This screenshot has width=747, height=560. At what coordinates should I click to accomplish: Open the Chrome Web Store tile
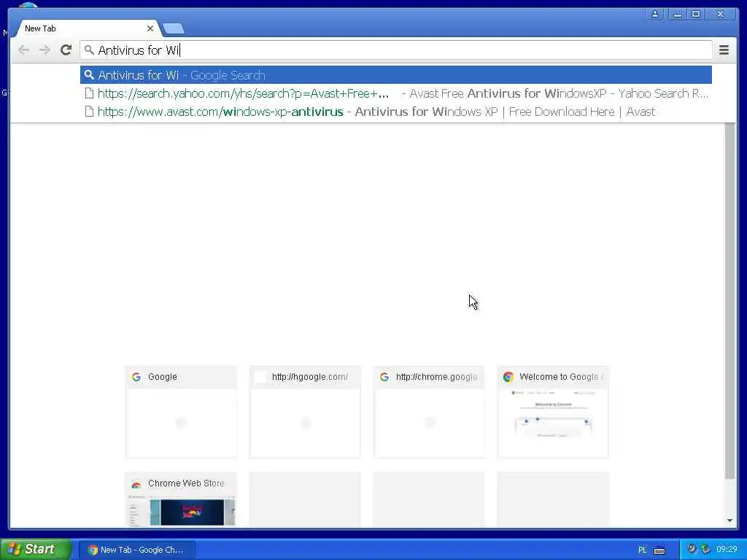coord(181,499)
